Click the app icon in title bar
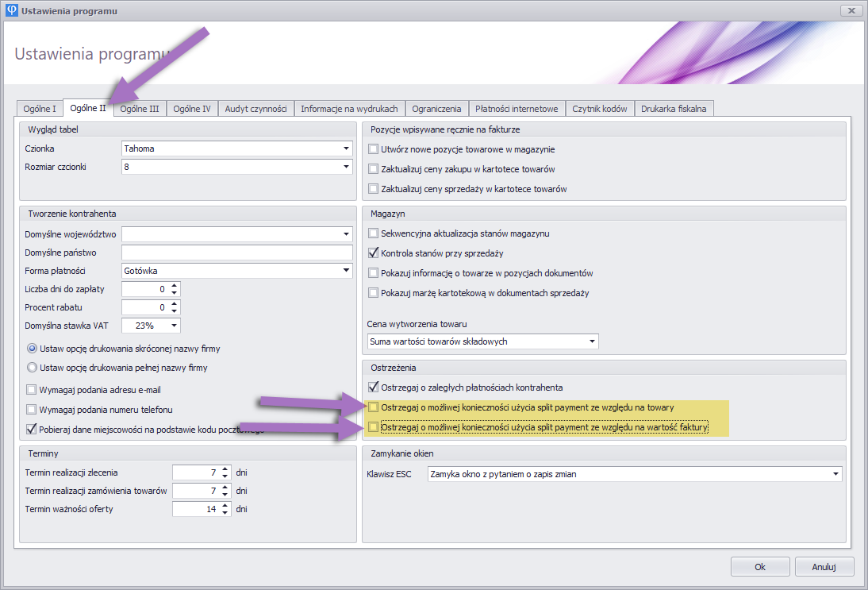Image resolution: width=868 pixels, height=590 pixels. (10, 10)
